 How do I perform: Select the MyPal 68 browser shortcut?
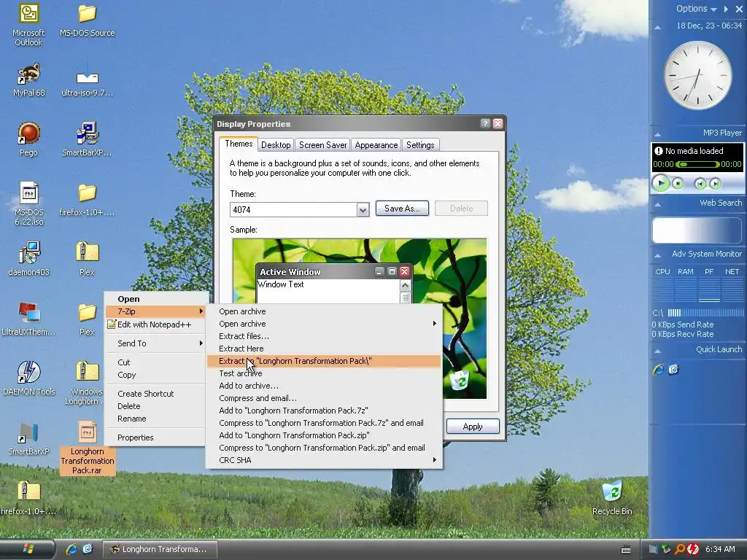click(x=28, y=74)
